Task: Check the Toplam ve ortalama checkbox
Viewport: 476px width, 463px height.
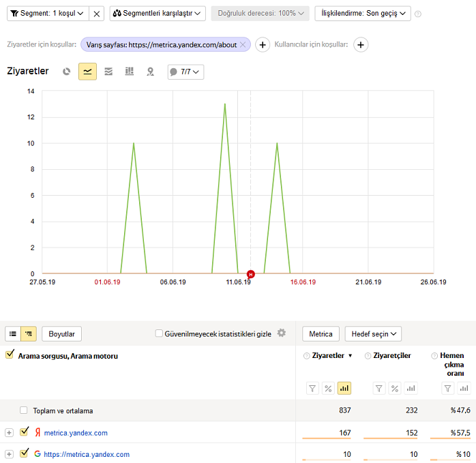Action: pyautogui.click(x=23, y=410)
